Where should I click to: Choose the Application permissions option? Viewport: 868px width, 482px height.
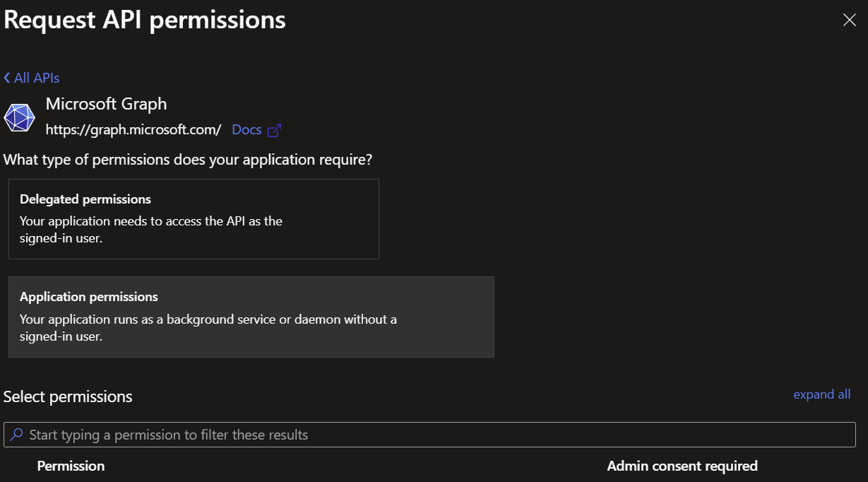[x=251, y=317]
